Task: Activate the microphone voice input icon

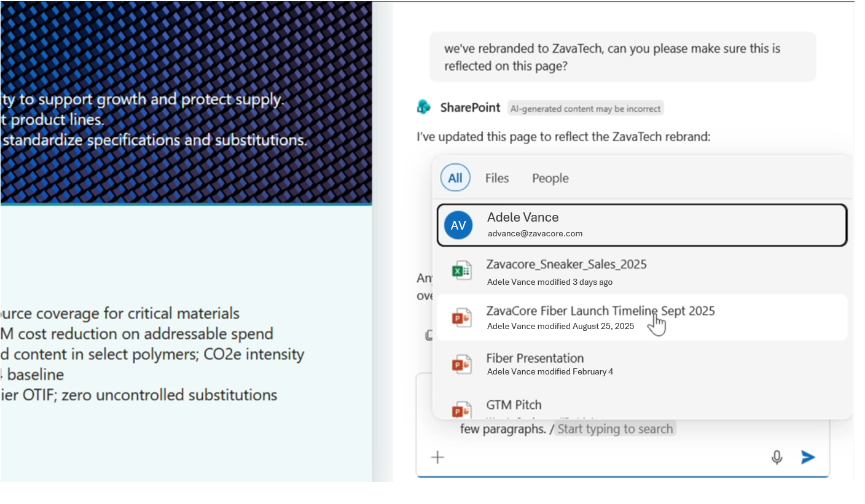Action: click(x=777, y=457)
